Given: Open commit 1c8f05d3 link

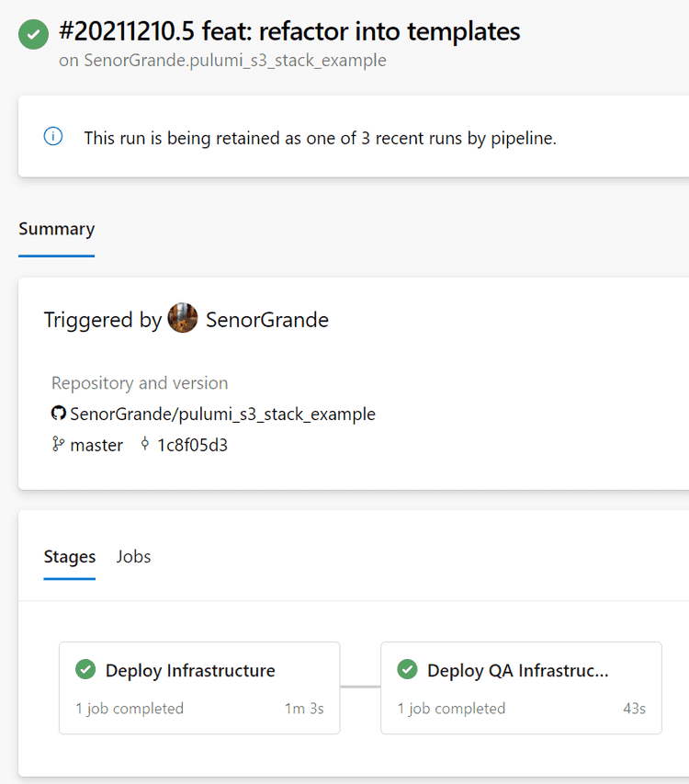Looking at the screenshot, I should [x=192, y=445].
